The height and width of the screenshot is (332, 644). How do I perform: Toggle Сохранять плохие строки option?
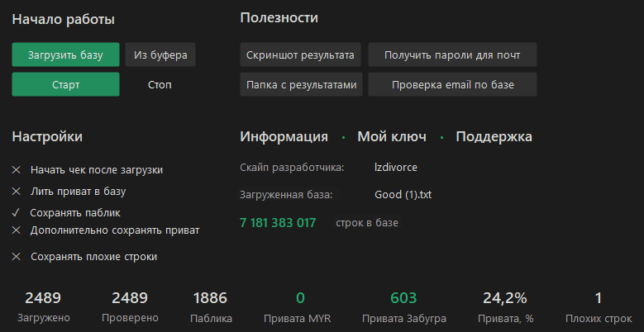coord(84,257)
